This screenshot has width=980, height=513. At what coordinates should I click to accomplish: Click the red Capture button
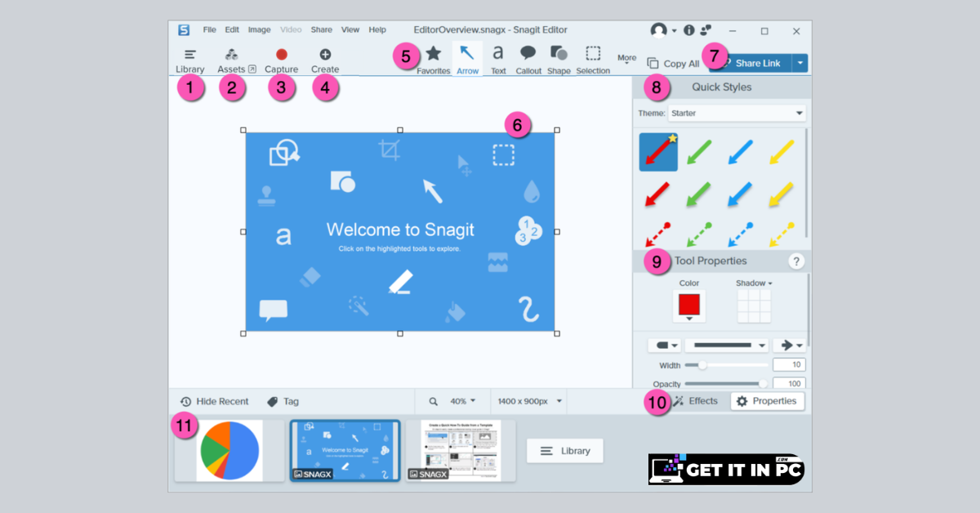coord(282,61)
